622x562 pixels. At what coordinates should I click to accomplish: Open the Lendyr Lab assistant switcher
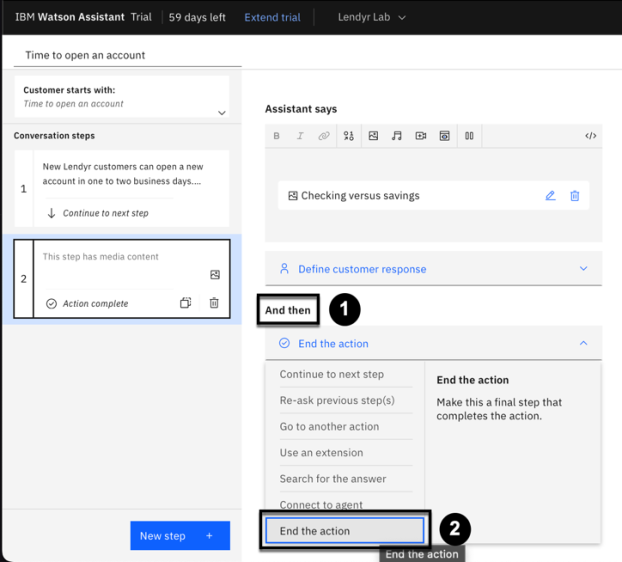click(x=372, y=17)
